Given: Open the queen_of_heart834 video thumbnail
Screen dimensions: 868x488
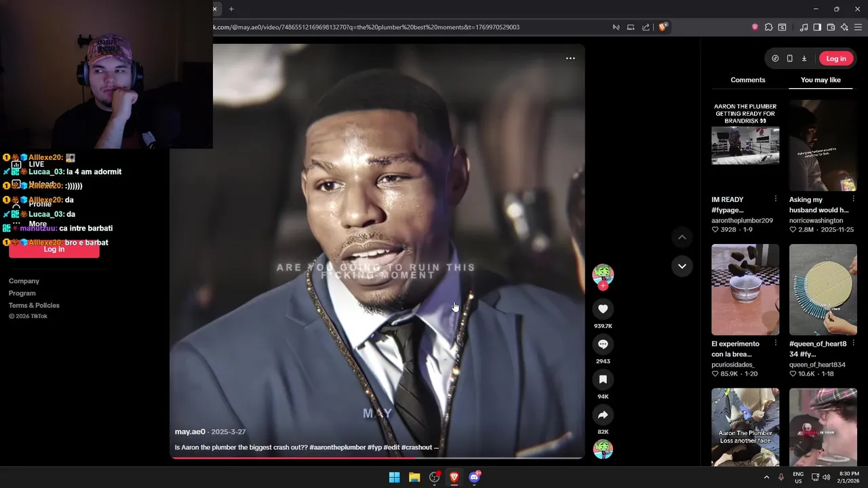Looking at the screenshot, I should [x=823, y=289].
